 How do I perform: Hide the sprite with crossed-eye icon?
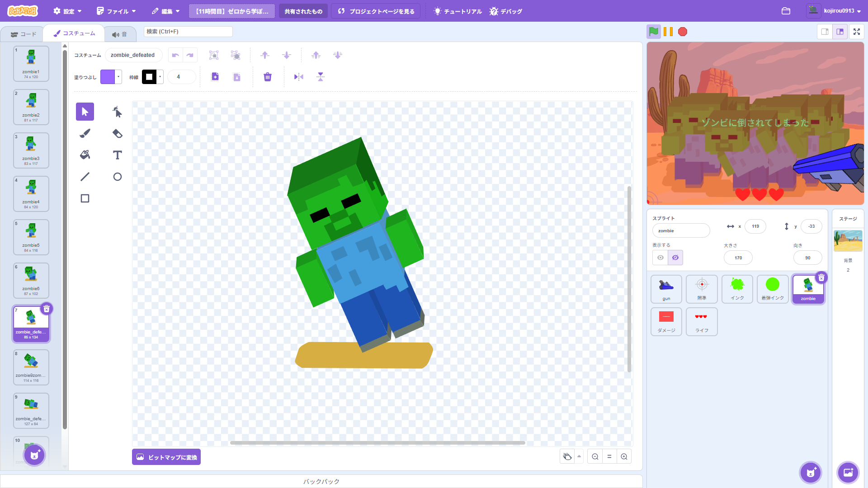[x=675, y=258]
